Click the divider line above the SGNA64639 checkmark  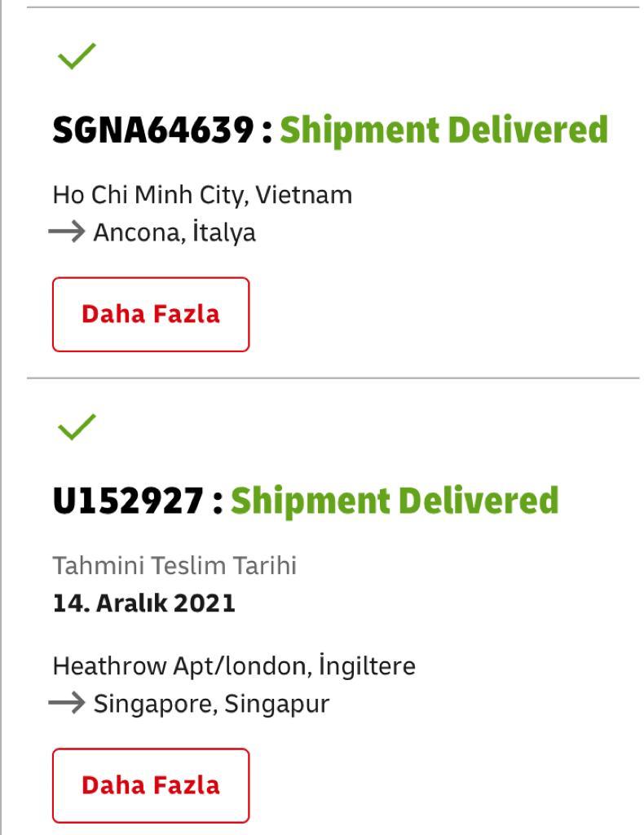(333, 8)
